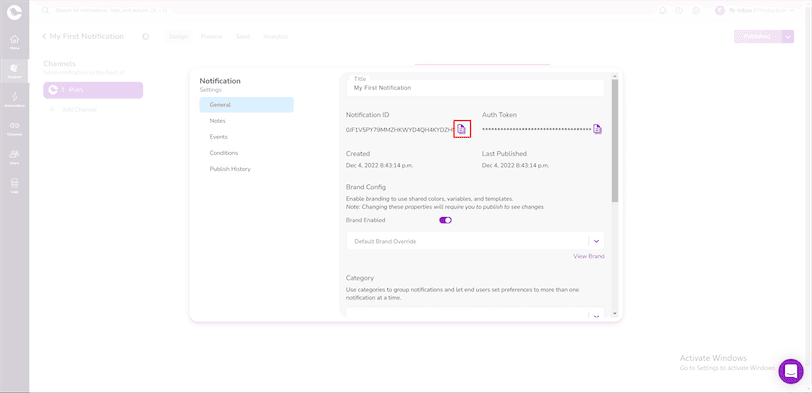Click the Channels heading
Screen dimensions: 812x393
pyautogui.click(x=60, y=64)
